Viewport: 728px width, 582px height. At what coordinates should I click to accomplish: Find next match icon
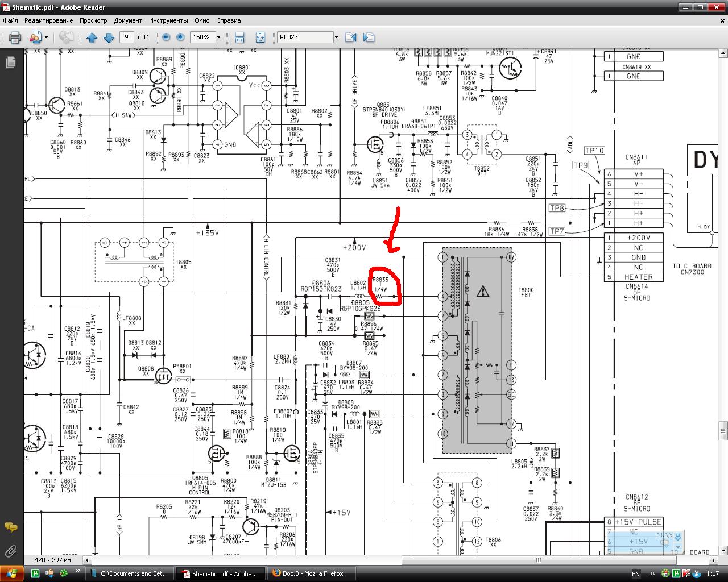[x=369, y=38]
